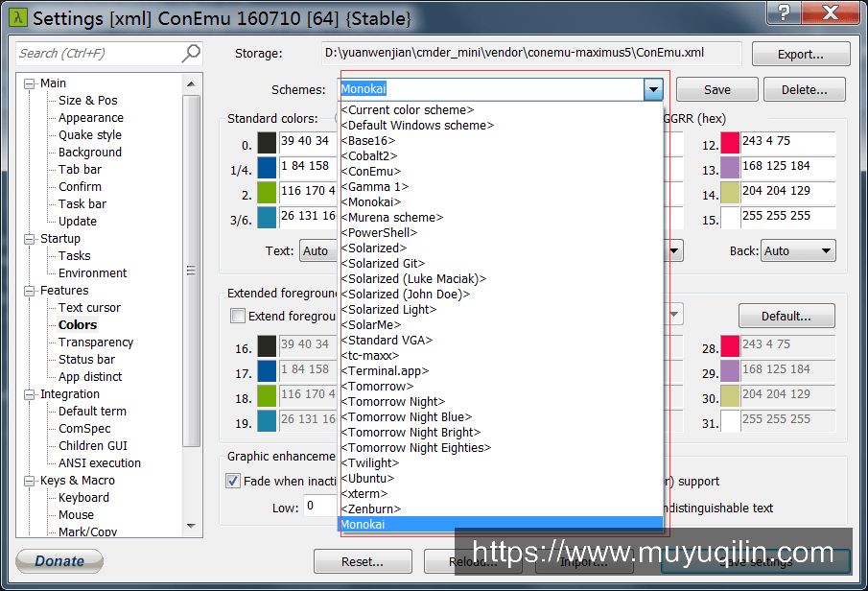Choose <Solarized (John Doe)> scheme

tap(406, 295)
